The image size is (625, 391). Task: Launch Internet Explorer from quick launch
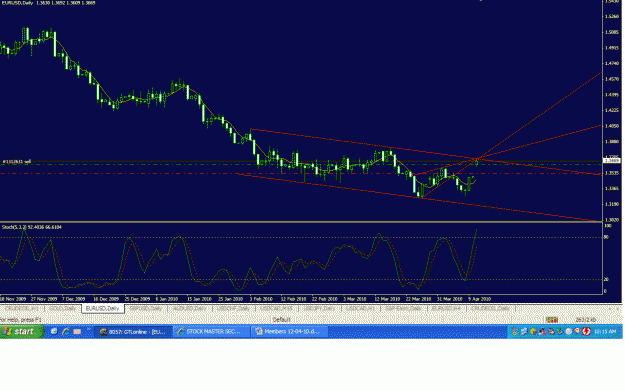[x=65, y=332]
